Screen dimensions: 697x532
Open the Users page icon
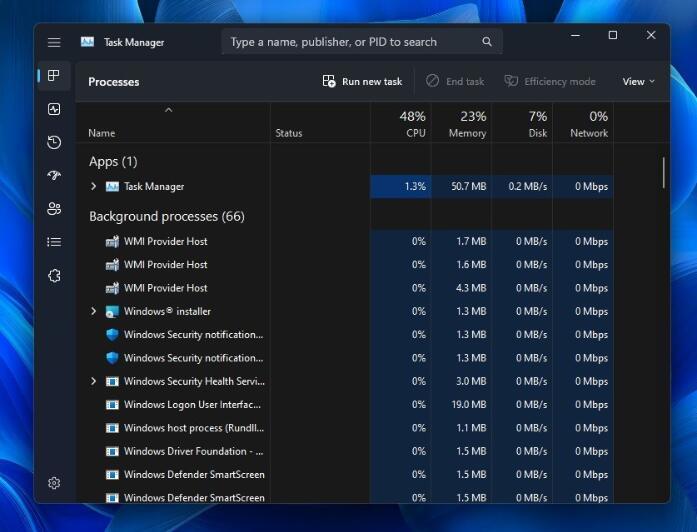54,209
